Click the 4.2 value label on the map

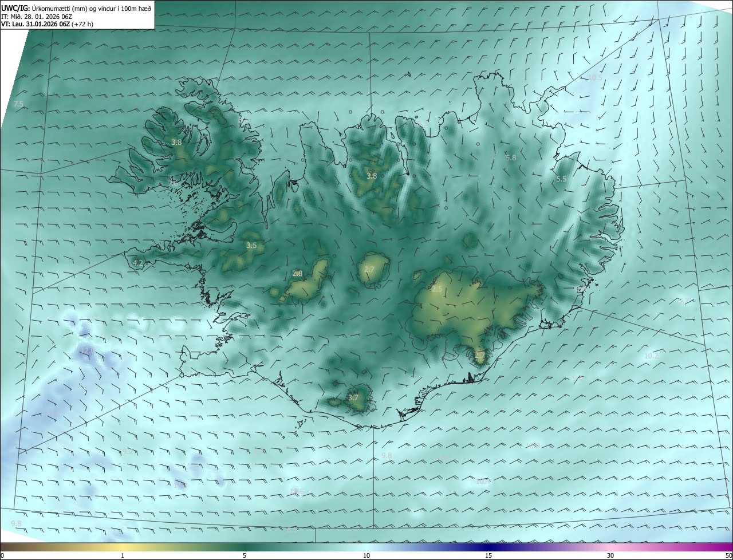137,263
